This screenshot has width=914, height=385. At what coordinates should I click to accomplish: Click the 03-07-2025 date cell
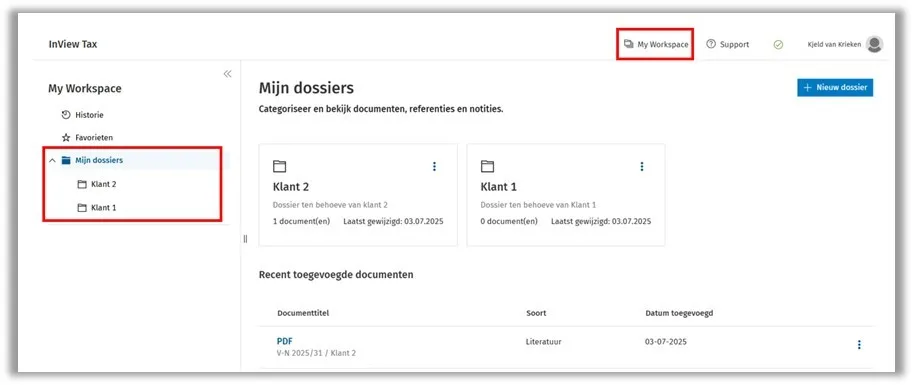(x=666, y=342)
